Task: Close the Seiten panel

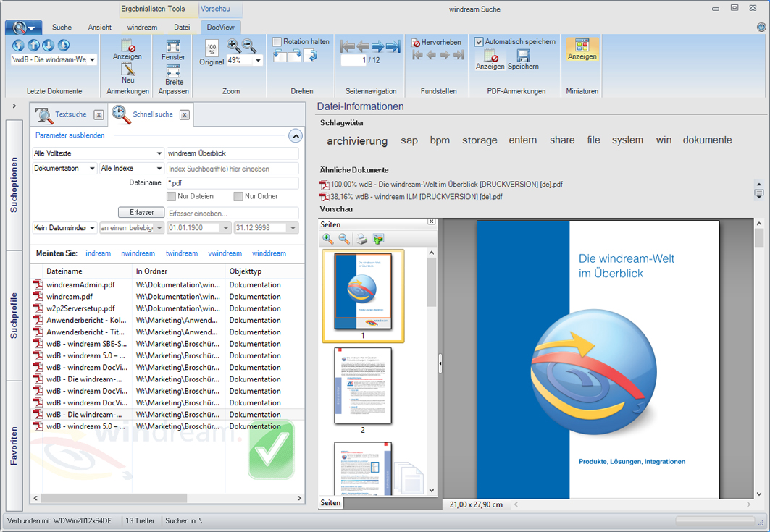Action: coord(431,221)
